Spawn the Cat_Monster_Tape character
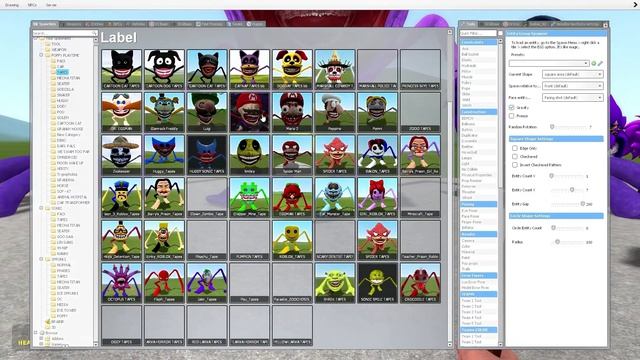The width and height of the screenshot is (640, 360). (x=335, y=197)
